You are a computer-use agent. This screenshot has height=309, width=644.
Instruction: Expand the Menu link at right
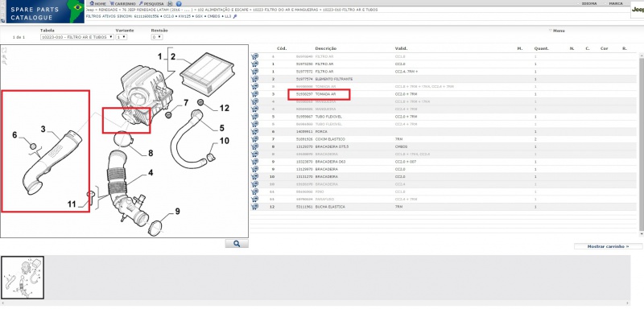(557, 31)
